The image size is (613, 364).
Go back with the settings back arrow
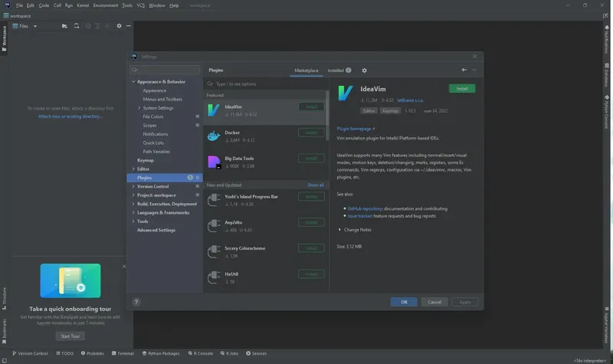pos(464,70)
